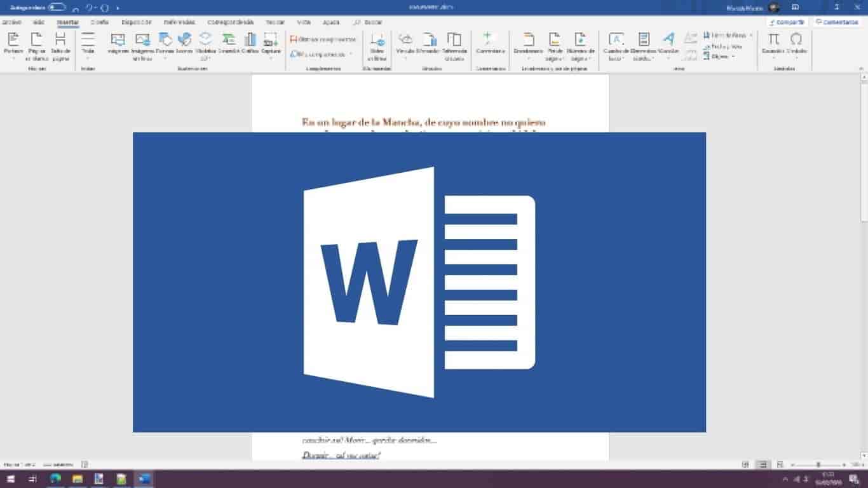
Task: Open Task View on the taskbar
Action: [32, 479]
